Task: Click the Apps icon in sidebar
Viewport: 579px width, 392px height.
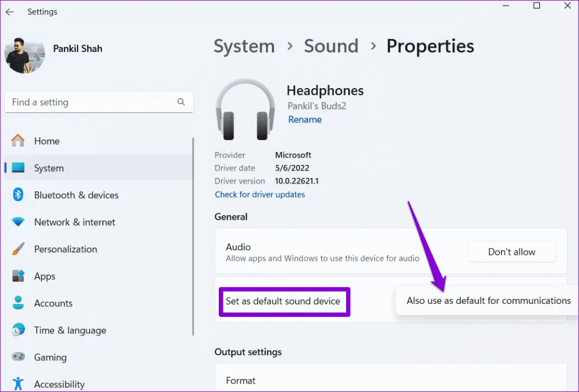Action: pos(18,276)
